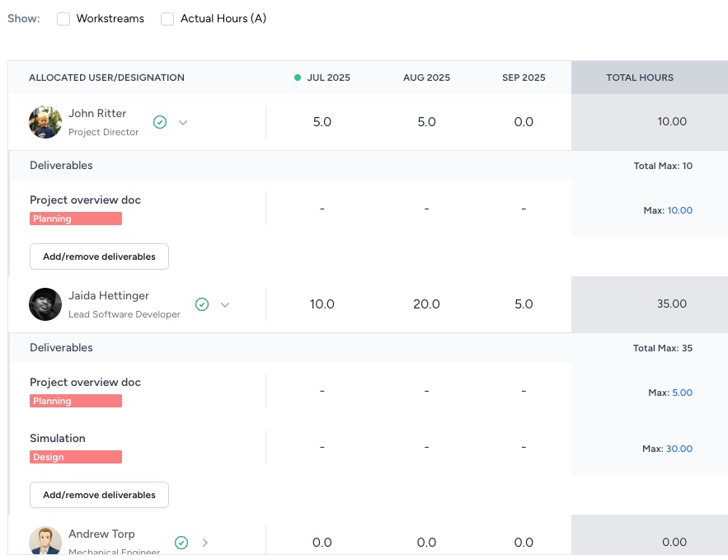Collapse Jaida Hettinger's deliverables section
The width and height of the screenshot is (728, 560).
(x=225, y=304)
